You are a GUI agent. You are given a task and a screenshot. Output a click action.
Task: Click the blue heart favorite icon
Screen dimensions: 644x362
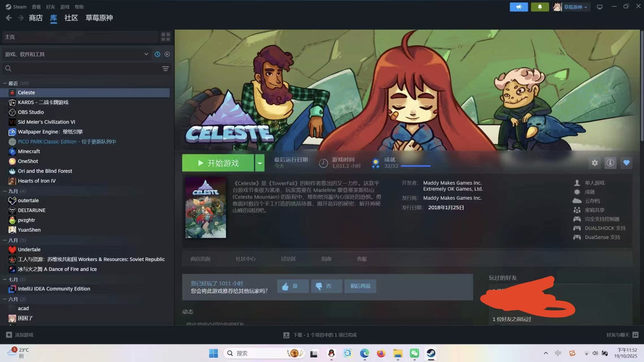tap(626, 163)
